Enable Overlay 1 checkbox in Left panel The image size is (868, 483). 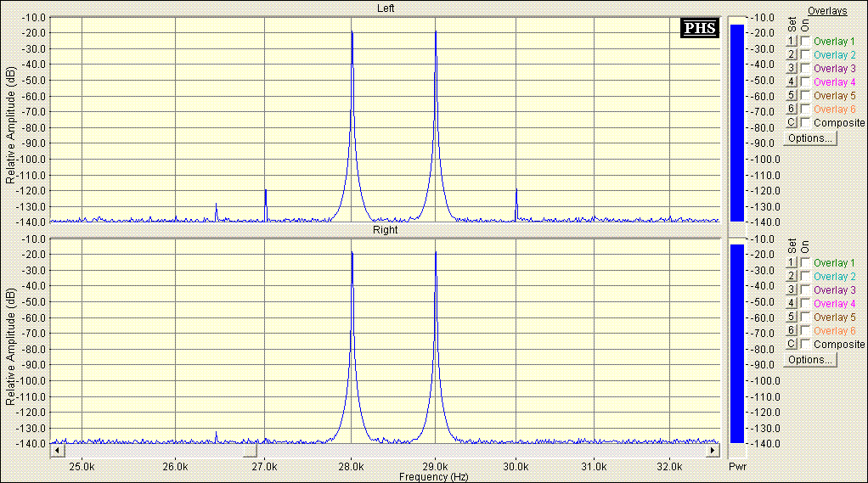click(x=805, y=41)
